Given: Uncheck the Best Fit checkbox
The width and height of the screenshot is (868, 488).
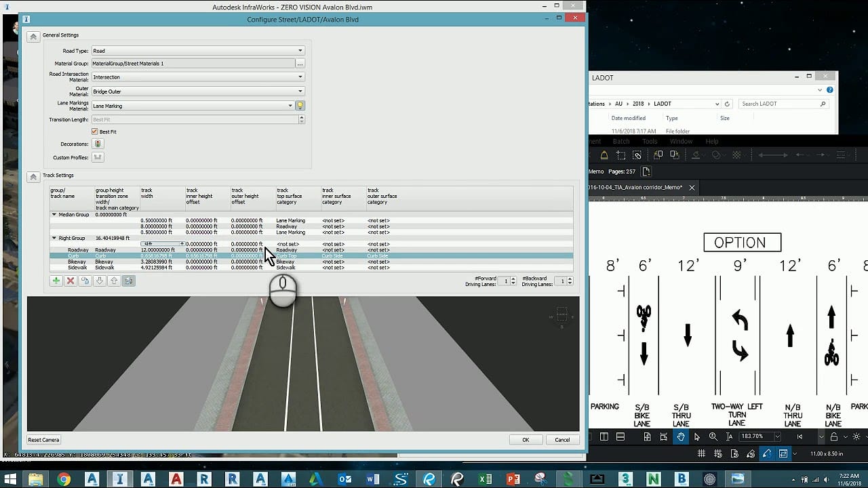Looking at the screenshot, I should click(95, 131).
